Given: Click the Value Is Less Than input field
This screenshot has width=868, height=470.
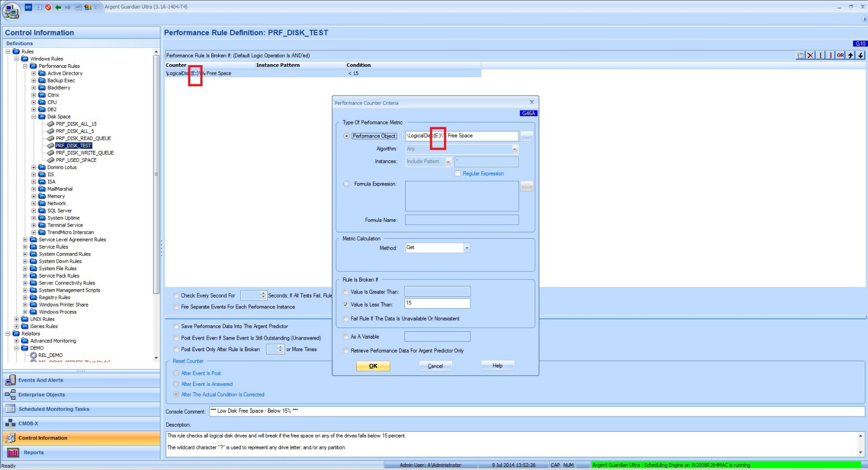Looking at the screenshot, I should (437, 303).
